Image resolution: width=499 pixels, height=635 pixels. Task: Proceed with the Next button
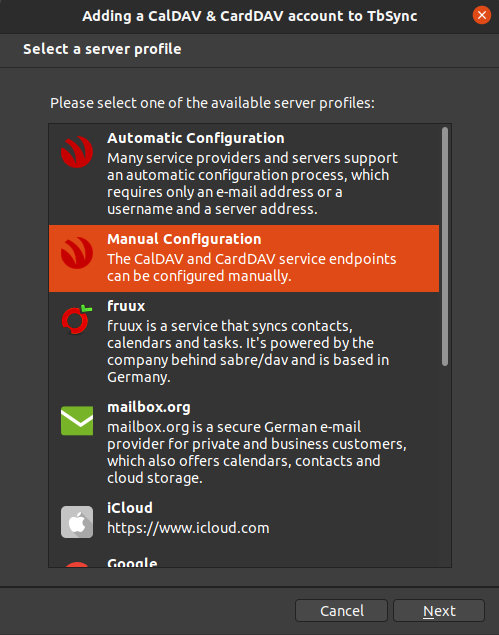(x=439, y=610)
